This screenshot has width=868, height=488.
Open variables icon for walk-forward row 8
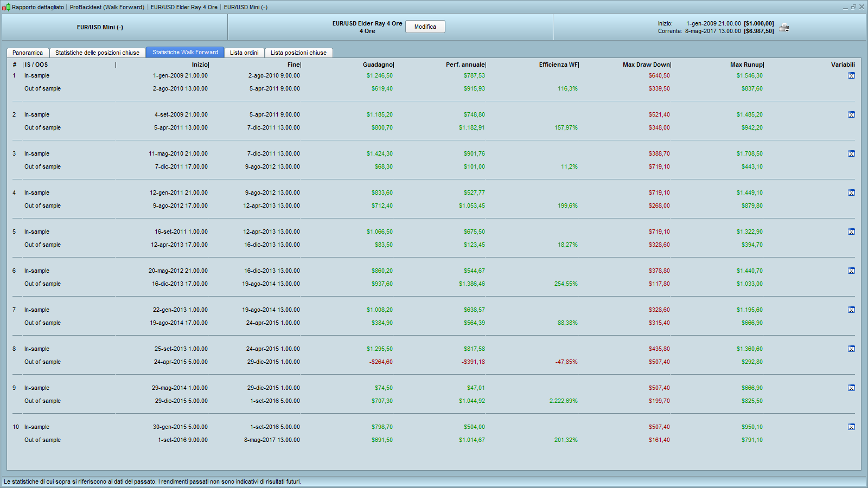click(851, 349)
